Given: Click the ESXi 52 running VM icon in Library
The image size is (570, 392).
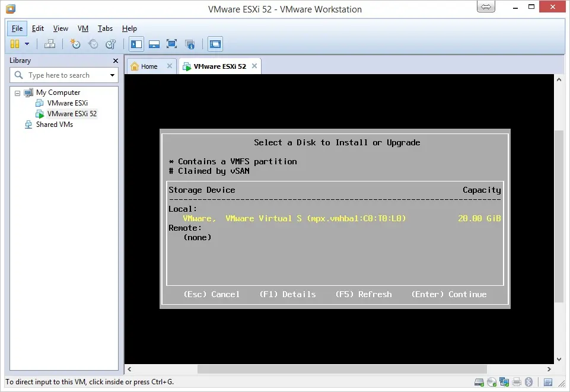Looking at the screenshot, I should click(x=40, y=114).
